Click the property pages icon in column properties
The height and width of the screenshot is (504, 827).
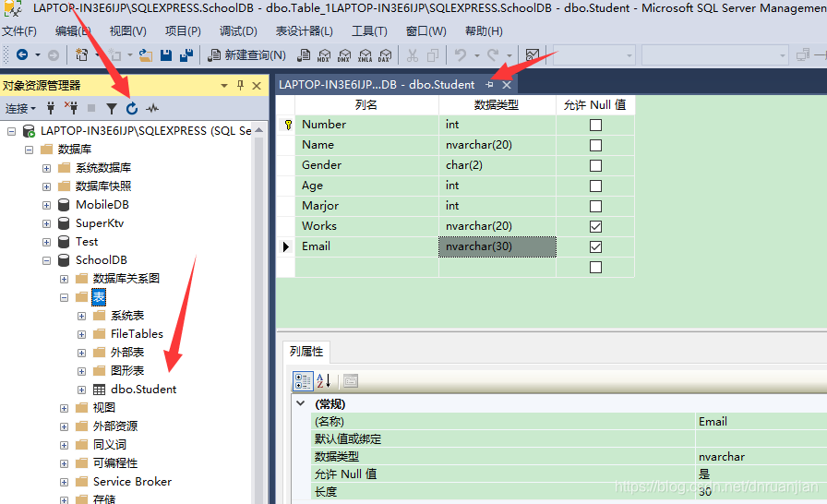(351, 380)
